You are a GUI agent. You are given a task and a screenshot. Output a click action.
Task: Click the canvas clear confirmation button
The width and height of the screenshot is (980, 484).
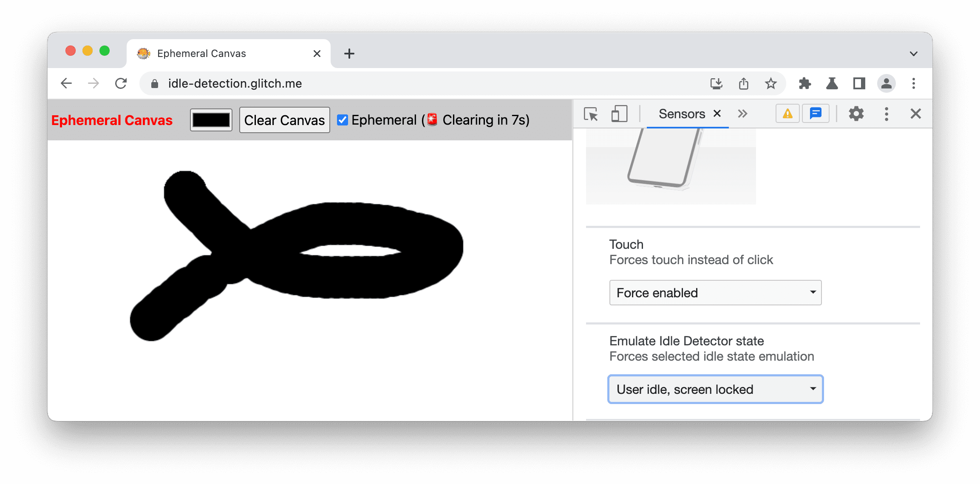[x=284, y=120]
